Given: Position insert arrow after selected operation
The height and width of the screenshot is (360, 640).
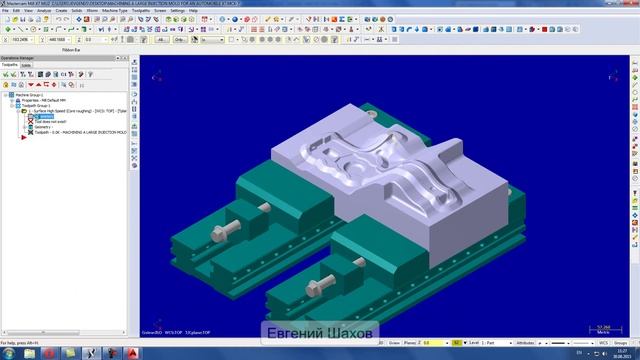Looking at the screenshot, I should [x=46, y=85].
